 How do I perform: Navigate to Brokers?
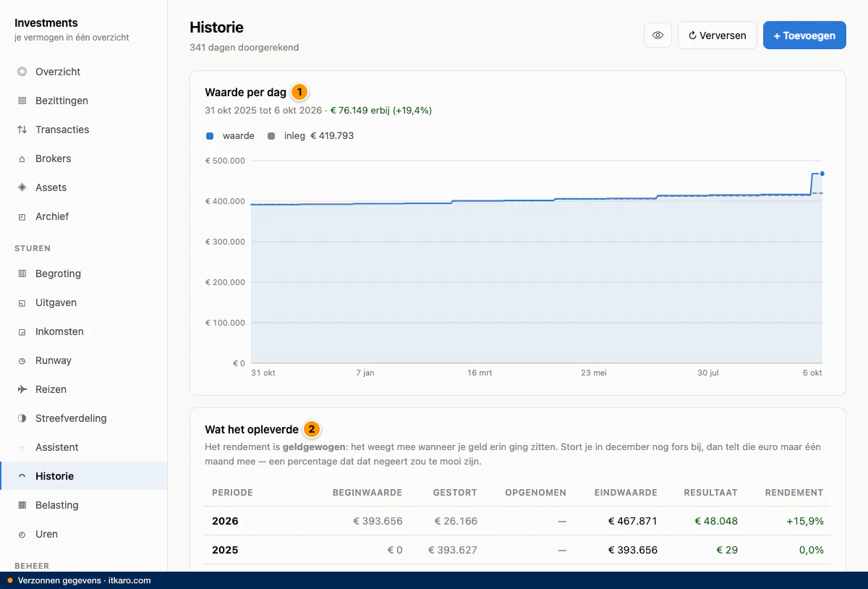tap(84, 158)
